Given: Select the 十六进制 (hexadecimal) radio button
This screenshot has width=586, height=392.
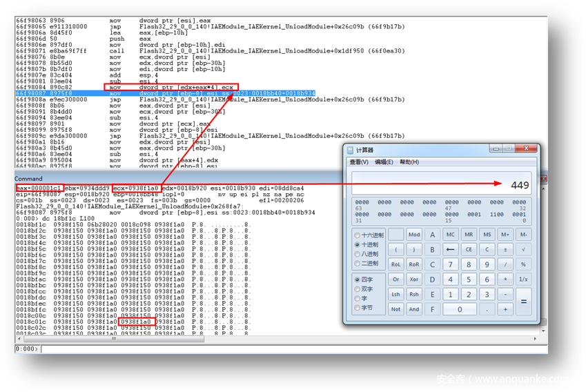Looking at the screenshot, I should pos(357,235).
